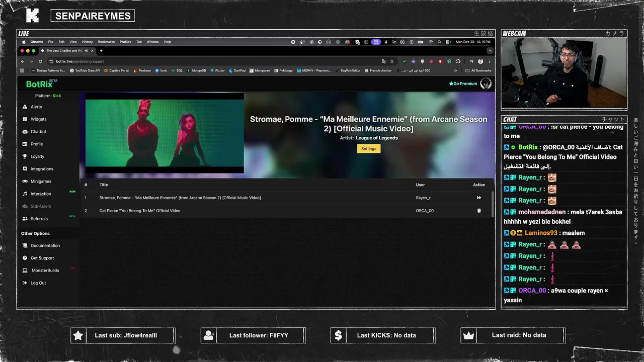Go forward with the browser forward arrow

(x=31, y=61)
